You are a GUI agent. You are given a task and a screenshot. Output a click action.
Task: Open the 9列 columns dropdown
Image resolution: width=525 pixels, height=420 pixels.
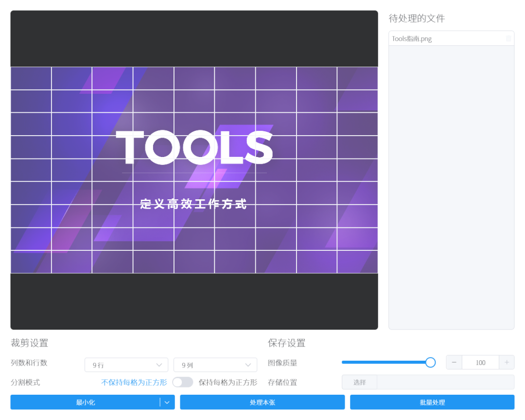215,365
